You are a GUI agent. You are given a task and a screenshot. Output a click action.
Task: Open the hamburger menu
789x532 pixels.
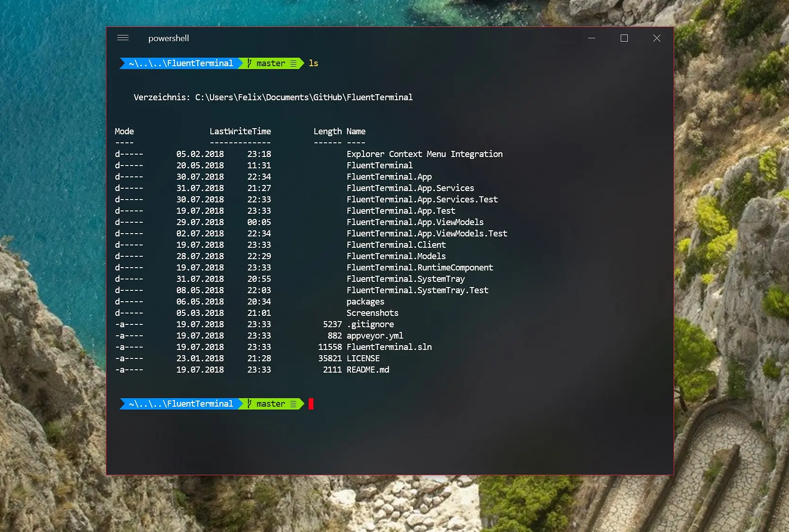click(122, 38)
